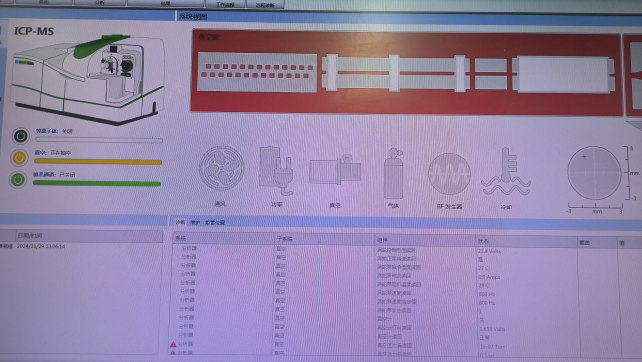This screenshot has width=642, height=362.
Task: Sort by the 组件 column header
Action: click(425, 240)
